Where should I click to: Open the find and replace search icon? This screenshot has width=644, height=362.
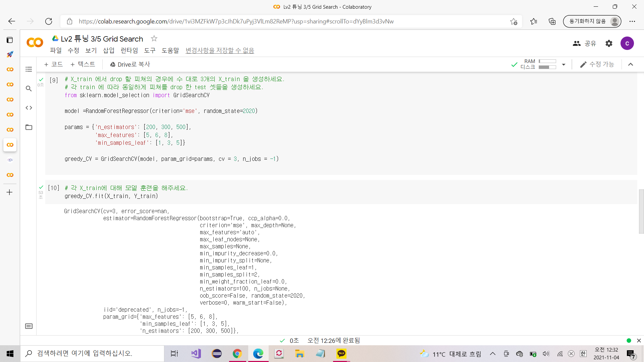click(x=29, y=88)
